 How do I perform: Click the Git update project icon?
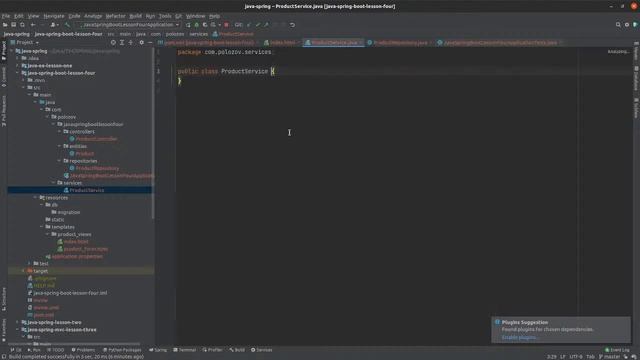point(249,25)
